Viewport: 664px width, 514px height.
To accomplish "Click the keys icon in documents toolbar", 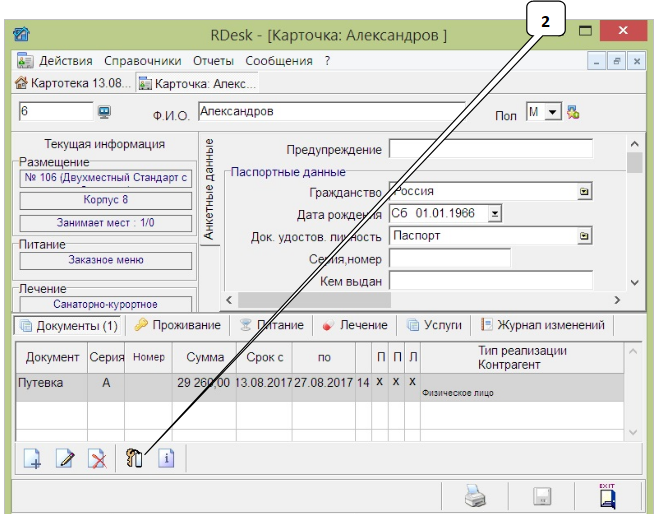I will click(134, 459).
